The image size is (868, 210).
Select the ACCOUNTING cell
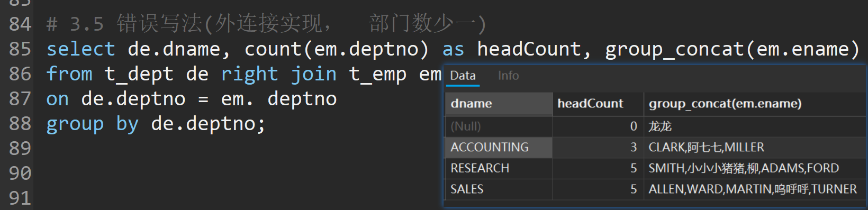(499, 147)
